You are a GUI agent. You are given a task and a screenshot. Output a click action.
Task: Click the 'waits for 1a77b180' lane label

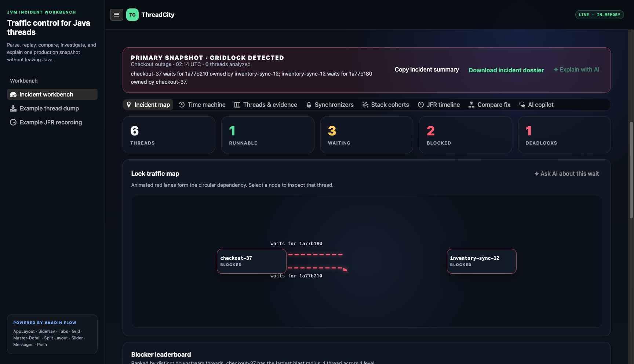296,244
